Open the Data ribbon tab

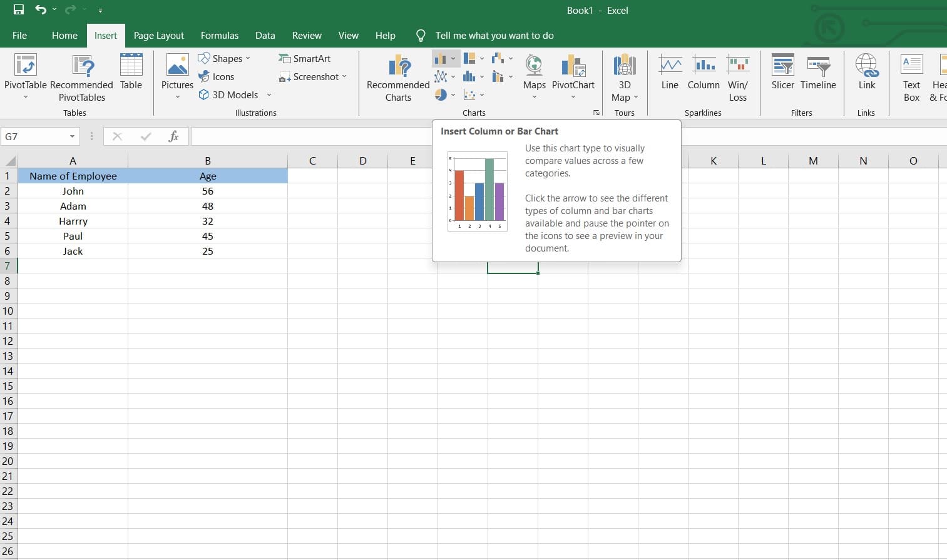pos(265,35)
